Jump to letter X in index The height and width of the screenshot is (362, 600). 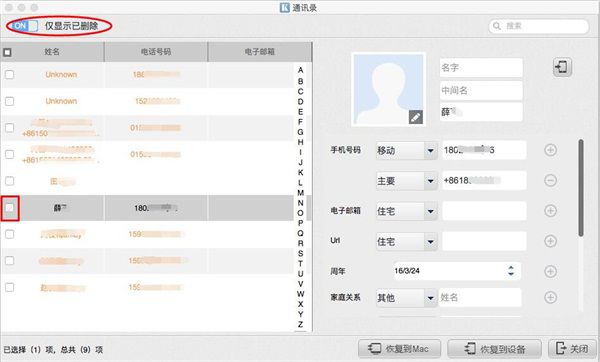(300, 304)
